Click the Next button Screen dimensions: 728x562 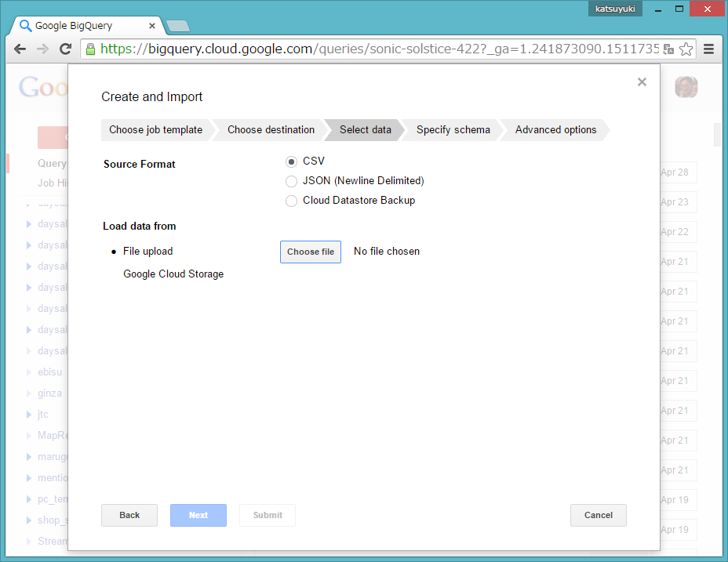pyautogui.click(x=198, y=515)
